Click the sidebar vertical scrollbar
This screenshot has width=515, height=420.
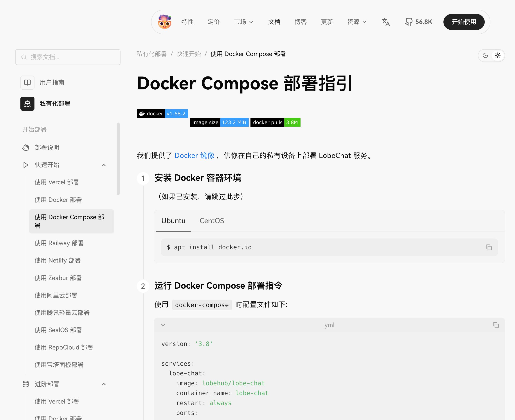pyautogui.click(x=118, y=159)
